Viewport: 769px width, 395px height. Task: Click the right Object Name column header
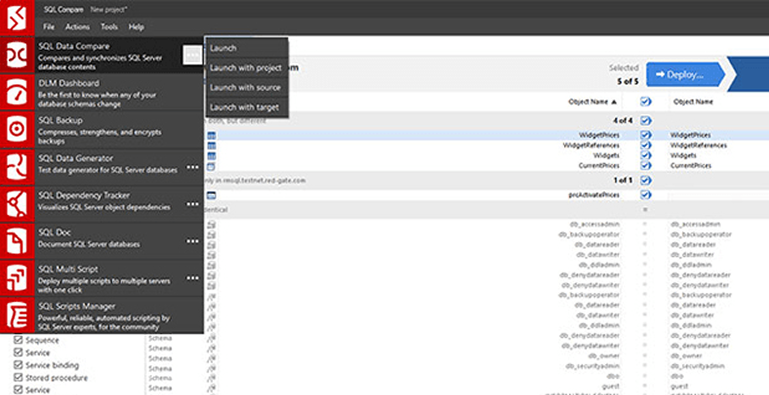coord(693,102)
